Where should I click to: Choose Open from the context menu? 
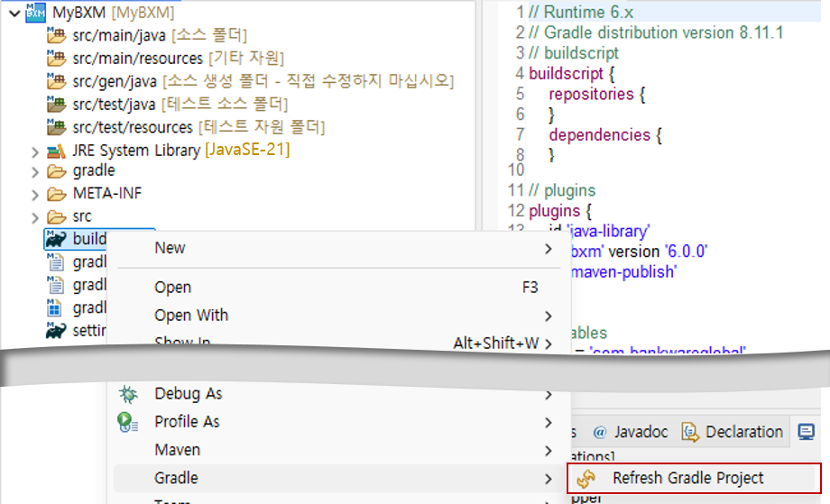(339, 288)
